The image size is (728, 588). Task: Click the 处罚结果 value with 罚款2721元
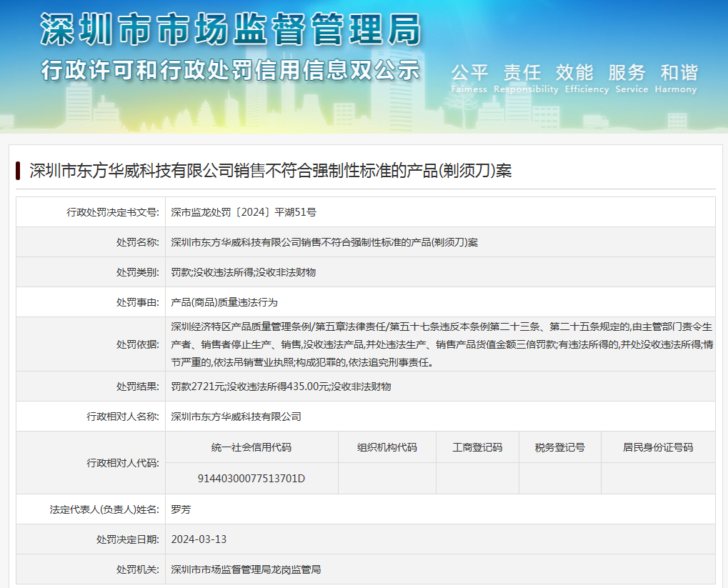(281, 387)
